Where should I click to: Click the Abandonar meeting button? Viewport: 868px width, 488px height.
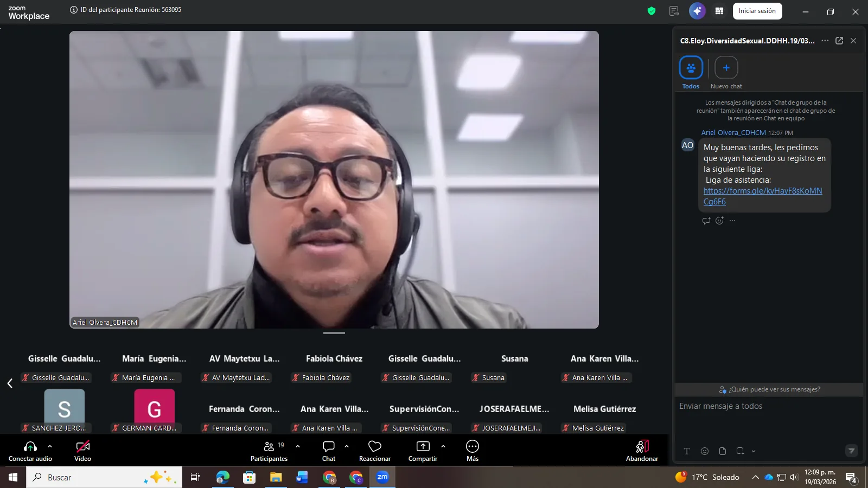(642, 451)
